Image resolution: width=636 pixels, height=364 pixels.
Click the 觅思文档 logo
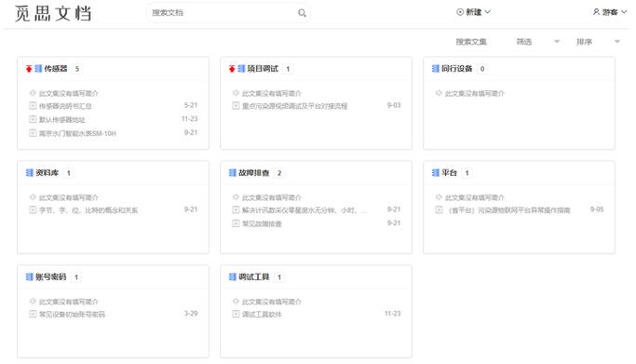(53, 13)
